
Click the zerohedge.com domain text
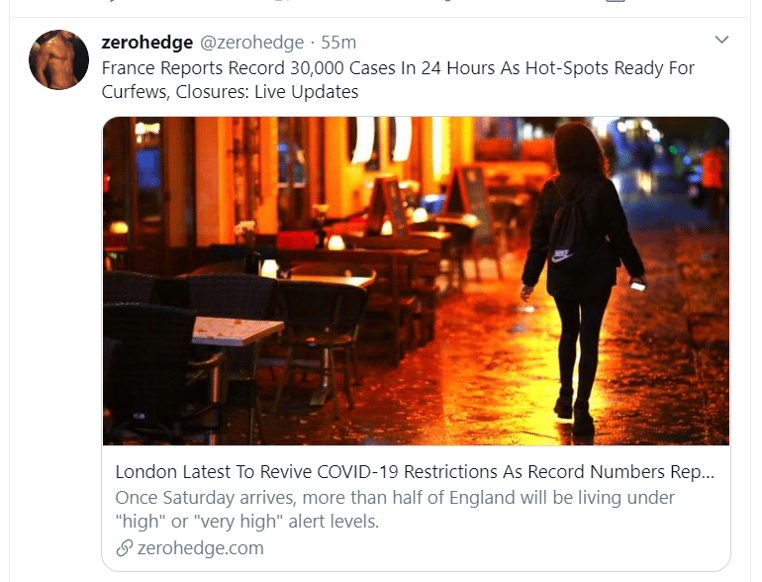200,548
